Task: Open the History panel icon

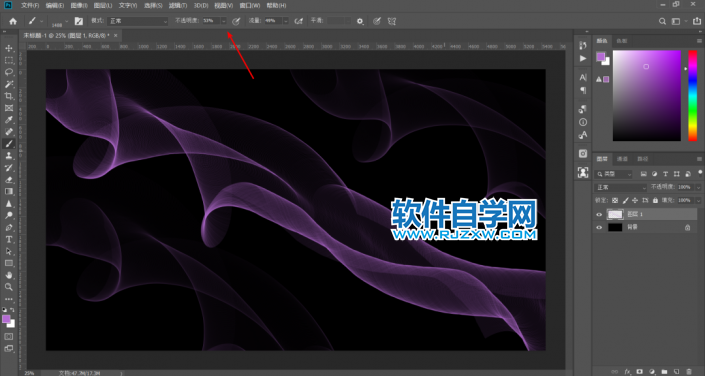Action: (x=583, y=45)
